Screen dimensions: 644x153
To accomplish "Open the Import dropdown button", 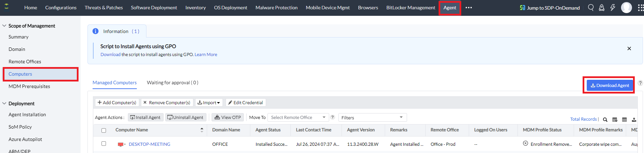I will (x=209, y=102).
